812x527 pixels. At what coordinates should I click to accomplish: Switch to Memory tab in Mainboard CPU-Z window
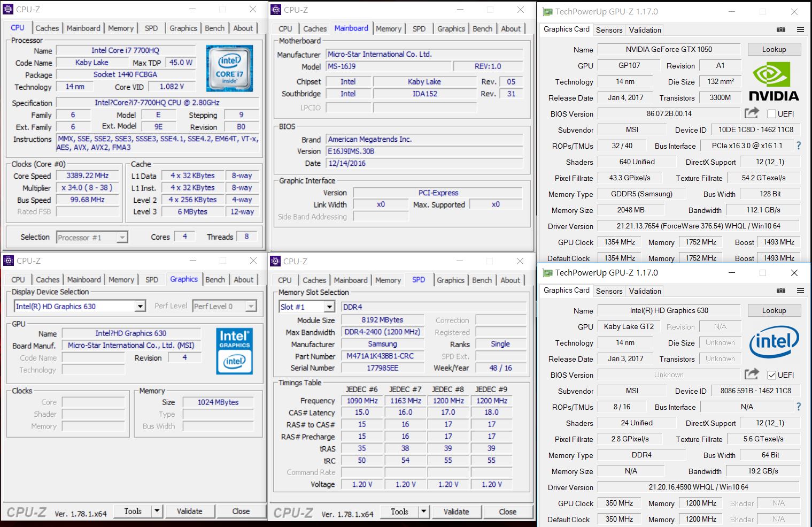point(388,28)
